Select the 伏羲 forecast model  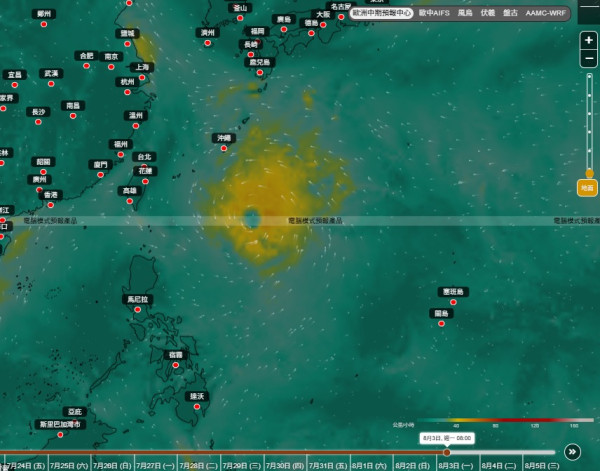pyautogui.click(x=488, y=13)
